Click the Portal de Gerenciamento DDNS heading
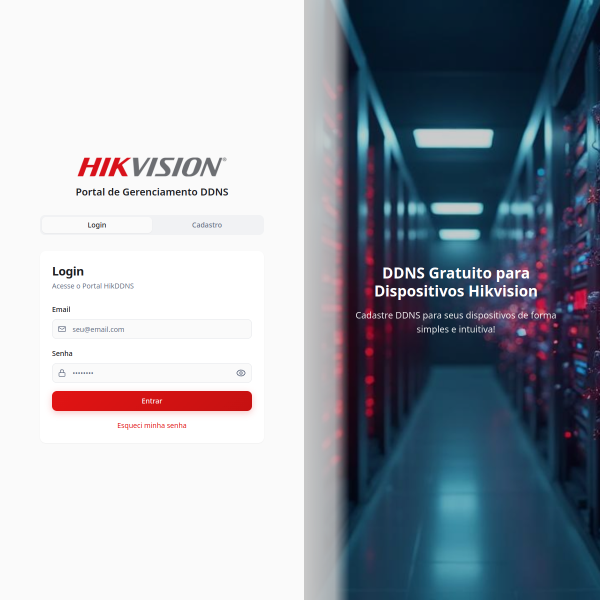The width and height of the screenshot is (600, 600). 152,192
